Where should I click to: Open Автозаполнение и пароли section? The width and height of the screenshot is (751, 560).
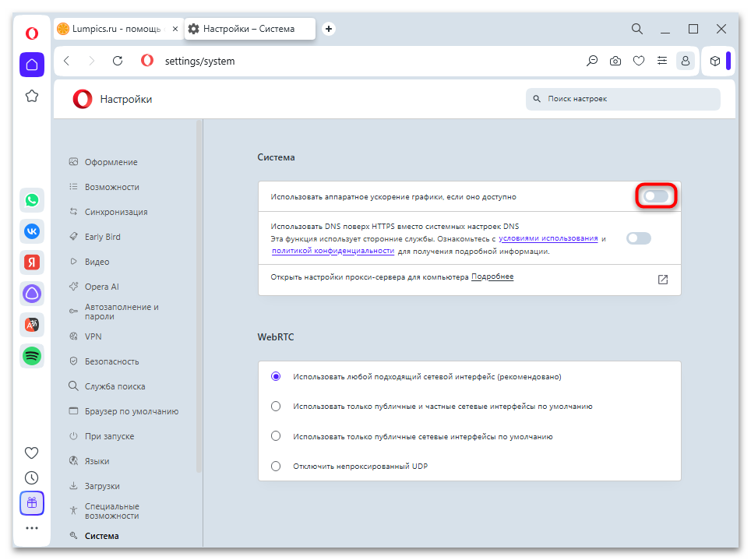(122, 312)
